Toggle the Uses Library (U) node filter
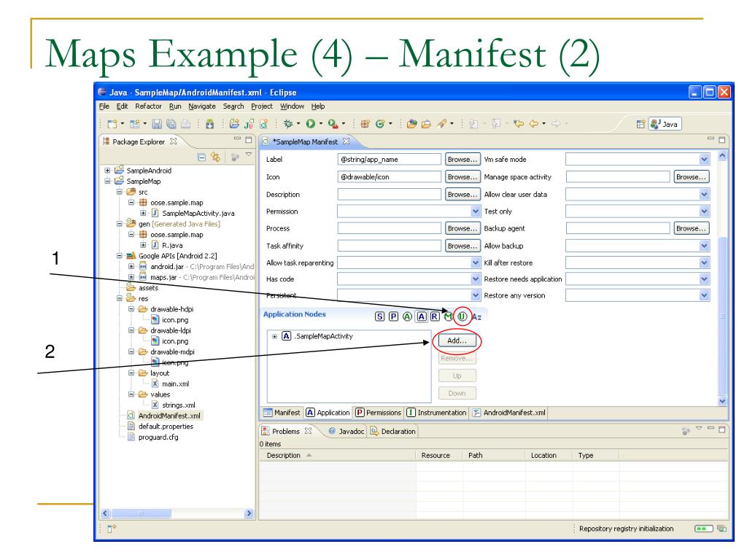747x560 pixels. click(x=462, y=316)
